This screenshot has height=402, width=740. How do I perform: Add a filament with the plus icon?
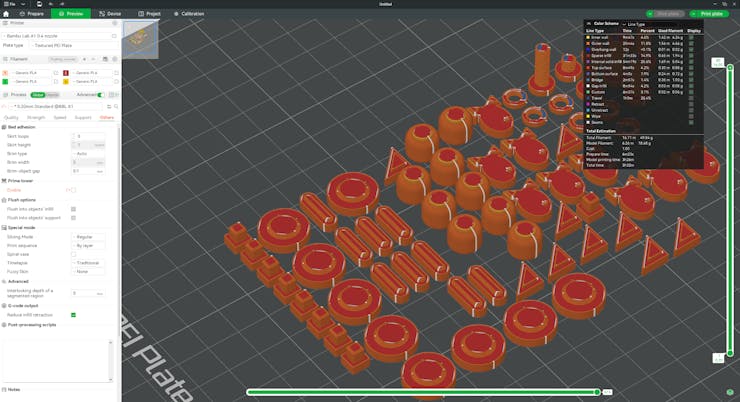tap(84, 59)
